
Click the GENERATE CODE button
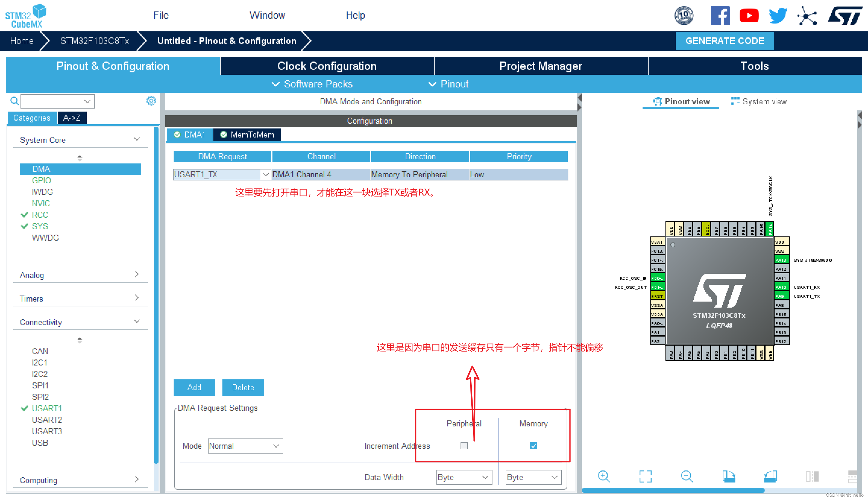(724, 41)
